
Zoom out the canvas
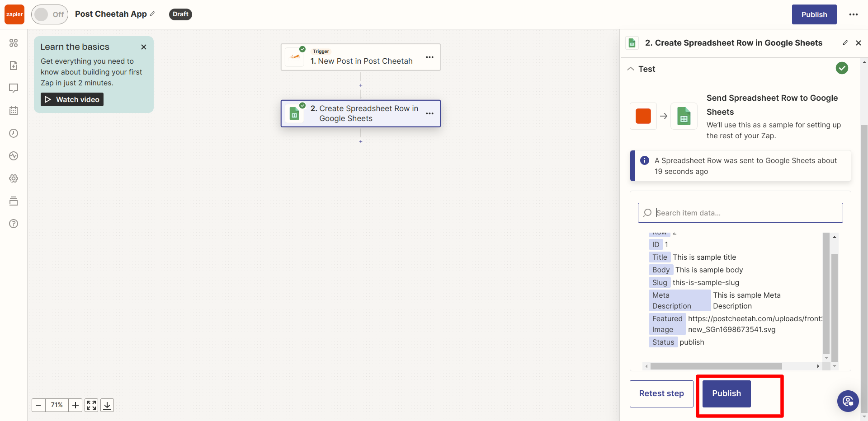click(38, 405)
